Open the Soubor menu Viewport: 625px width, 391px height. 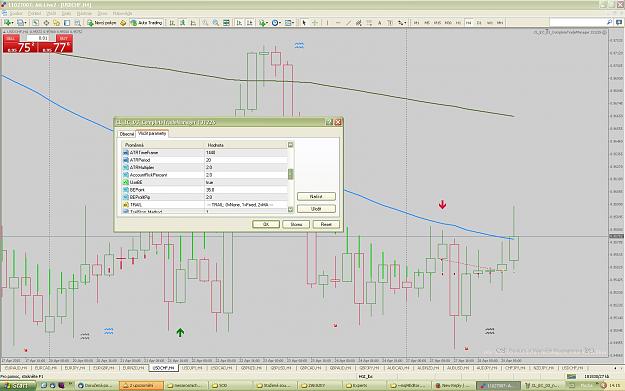tap(17, 14)
